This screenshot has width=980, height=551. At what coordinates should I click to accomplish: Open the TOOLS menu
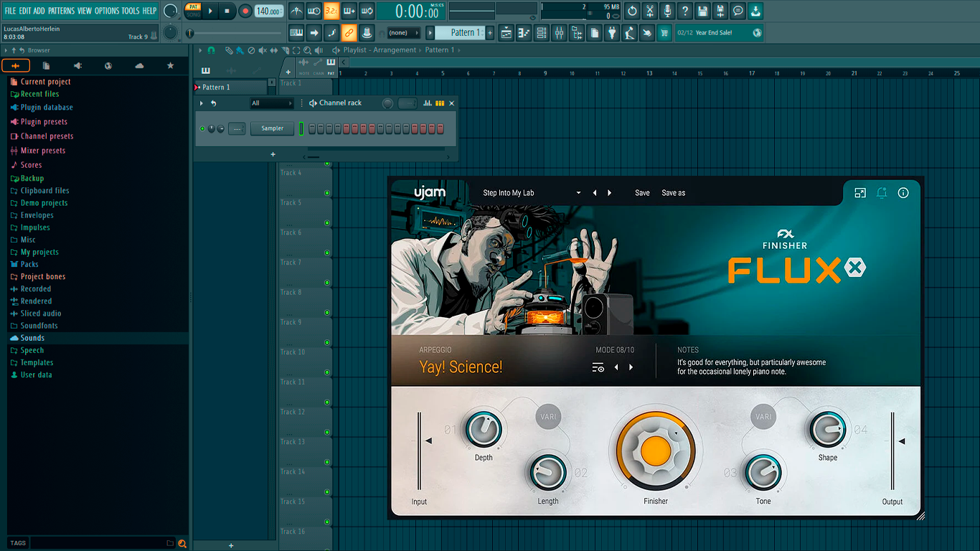pos(131,11)
